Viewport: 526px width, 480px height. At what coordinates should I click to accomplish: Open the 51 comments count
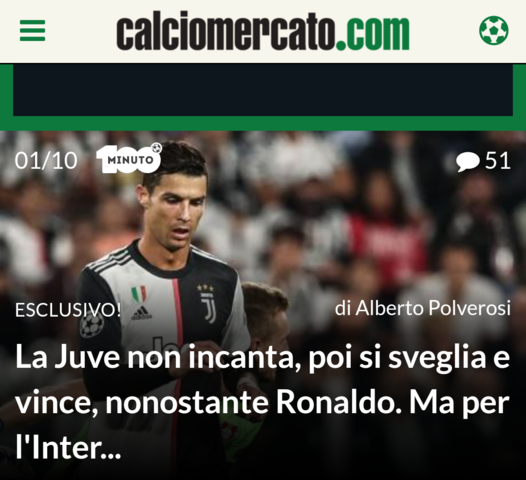[498, 161]
